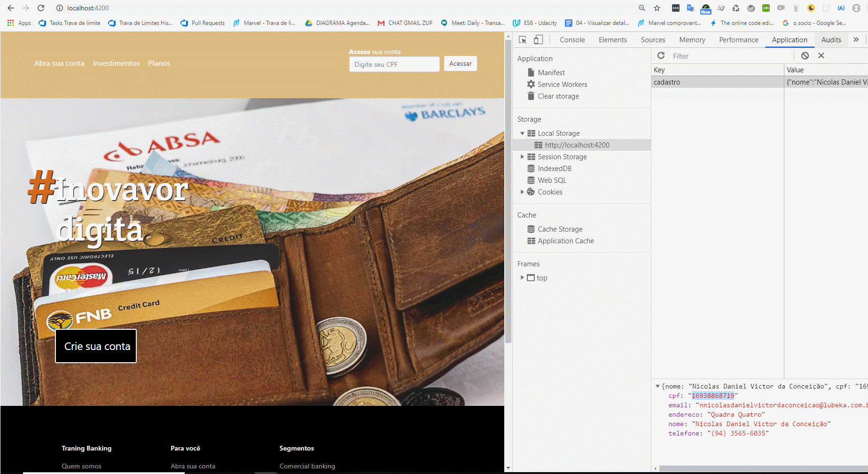Open the Tasks Trava de limite bookmark
The height and width of the screenshot is (474, 868).
[70, 23]
